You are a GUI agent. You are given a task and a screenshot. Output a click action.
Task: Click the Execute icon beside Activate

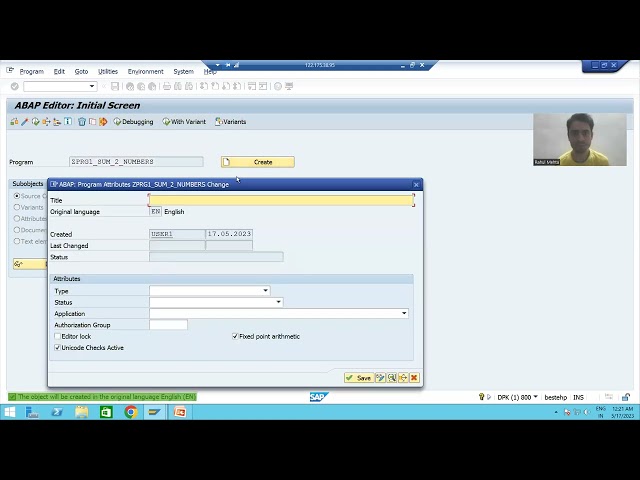(36, 122)
